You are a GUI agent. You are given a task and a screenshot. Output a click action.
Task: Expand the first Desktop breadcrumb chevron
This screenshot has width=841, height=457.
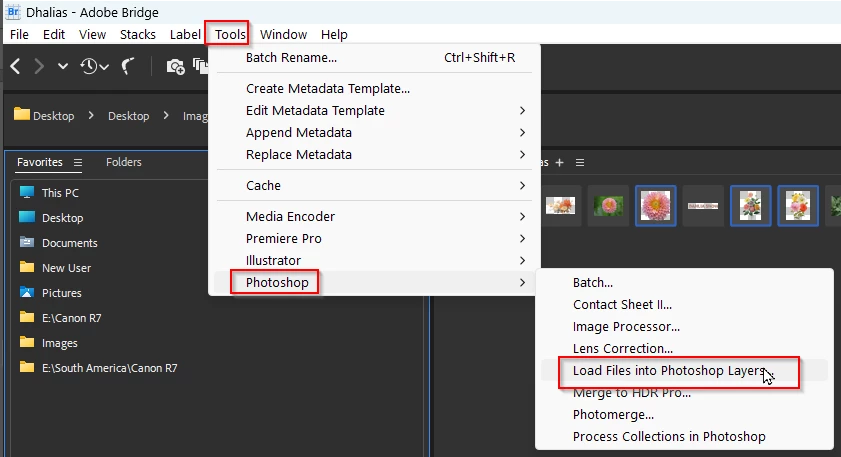pos(91,115)
